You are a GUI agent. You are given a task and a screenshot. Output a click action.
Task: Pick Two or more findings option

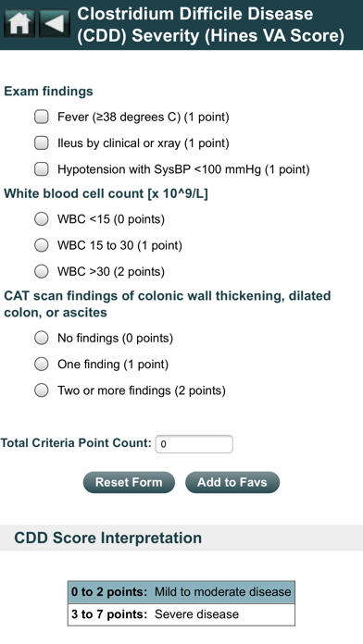[41, 390]
